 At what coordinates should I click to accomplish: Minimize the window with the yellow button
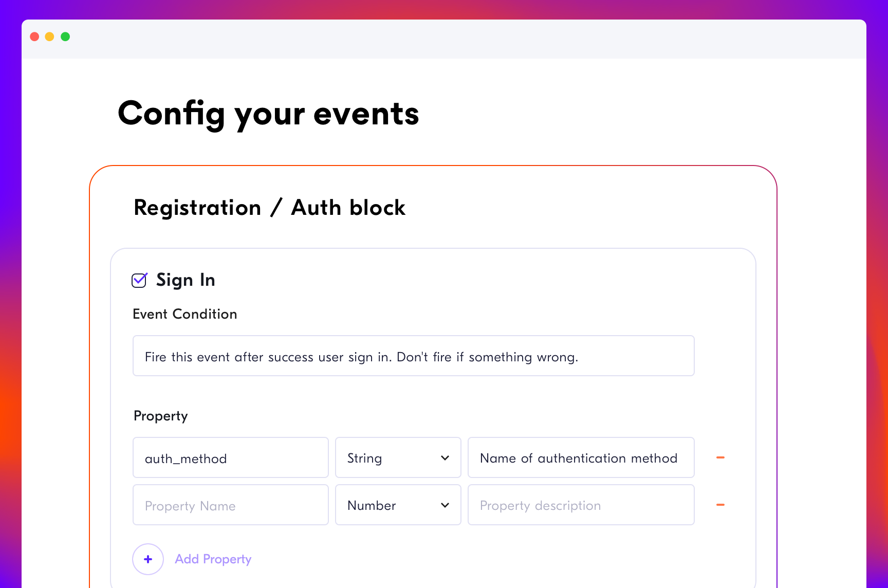point(50,36)
